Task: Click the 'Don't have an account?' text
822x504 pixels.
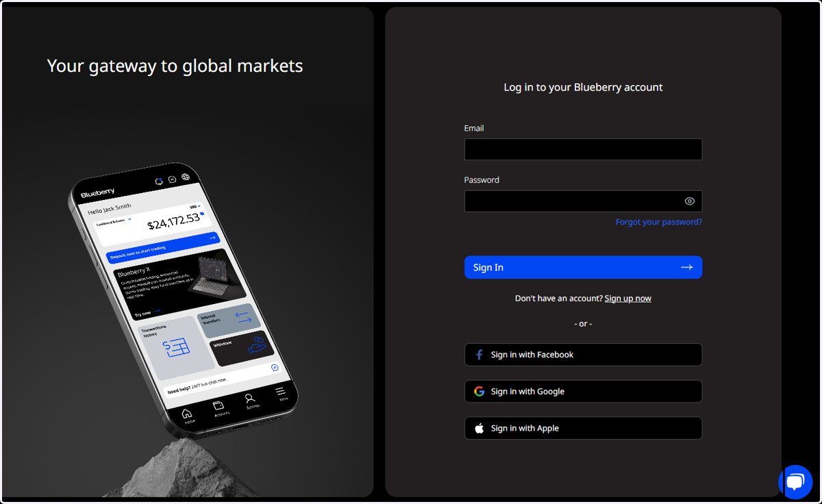Action: (x=559, y=299)
